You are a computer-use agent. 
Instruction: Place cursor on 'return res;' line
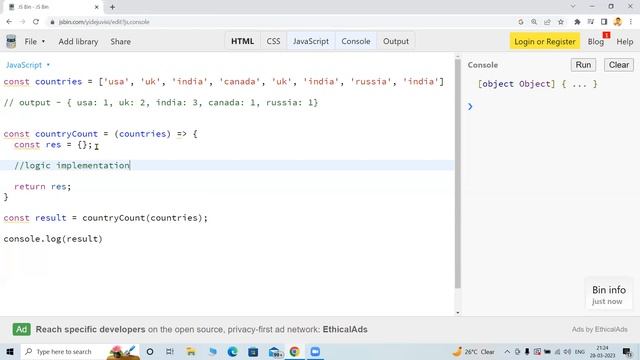[42, 187]
